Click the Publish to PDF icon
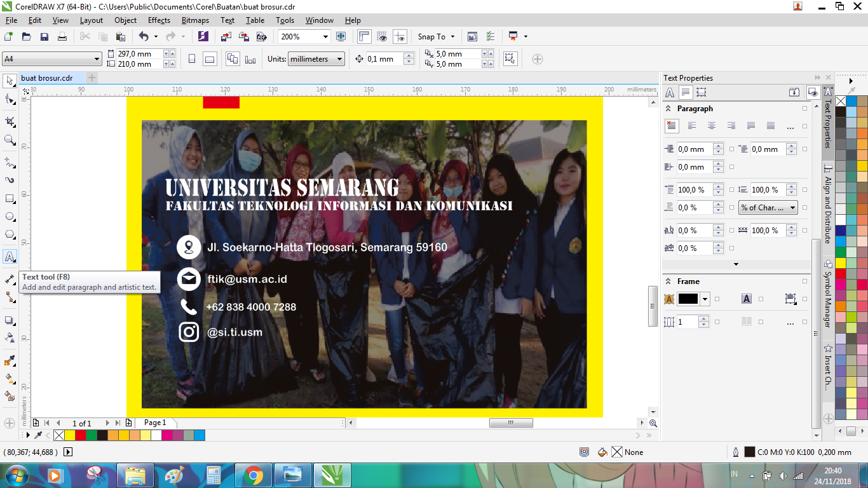Viewport: 868px width, 488px height. [x=261, y=37]
